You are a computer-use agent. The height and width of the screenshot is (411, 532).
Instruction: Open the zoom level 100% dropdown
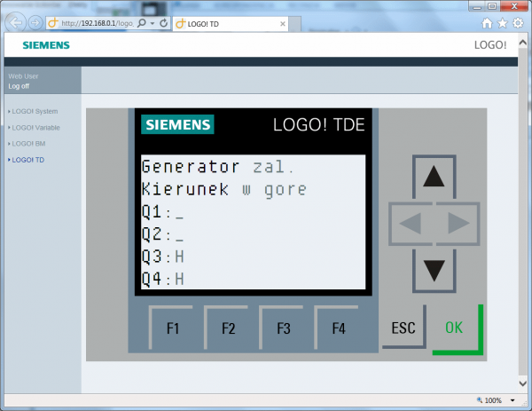coord(512,400)
